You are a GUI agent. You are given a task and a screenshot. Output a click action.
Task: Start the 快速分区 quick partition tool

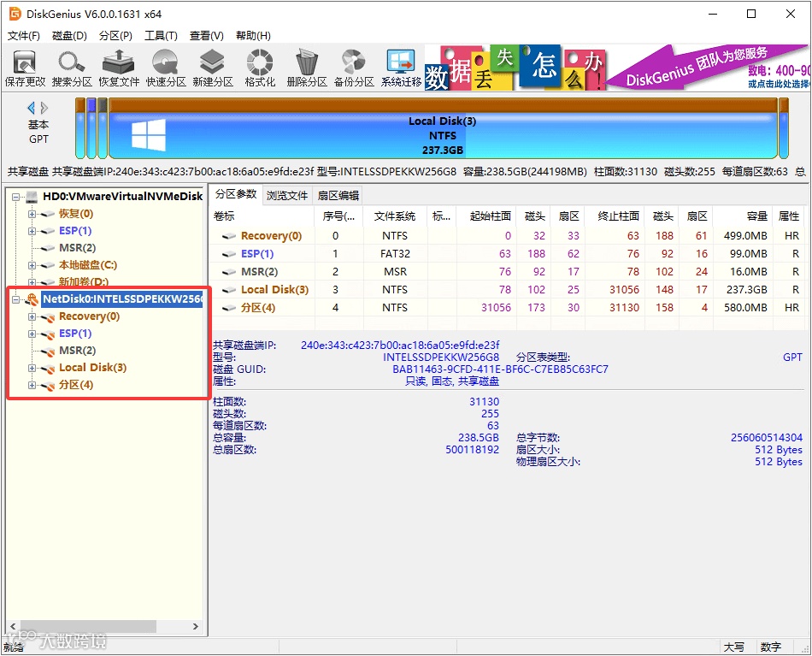166,68
